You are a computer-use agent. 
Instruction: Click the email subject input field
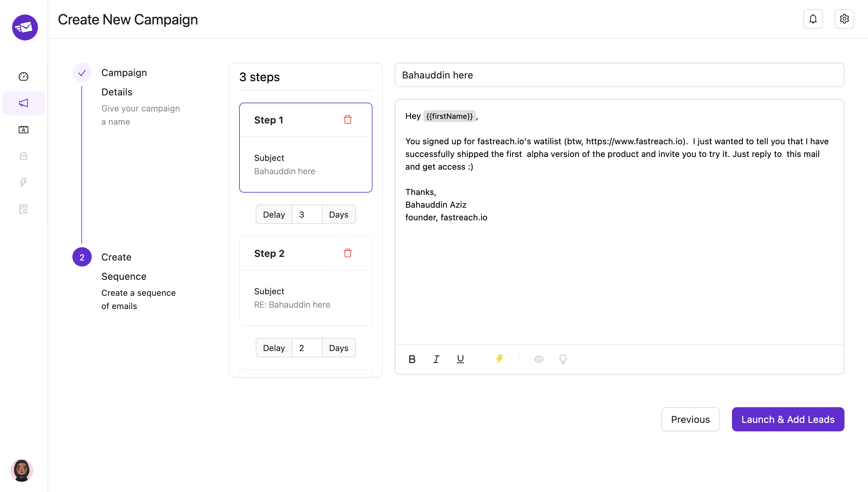619,75
